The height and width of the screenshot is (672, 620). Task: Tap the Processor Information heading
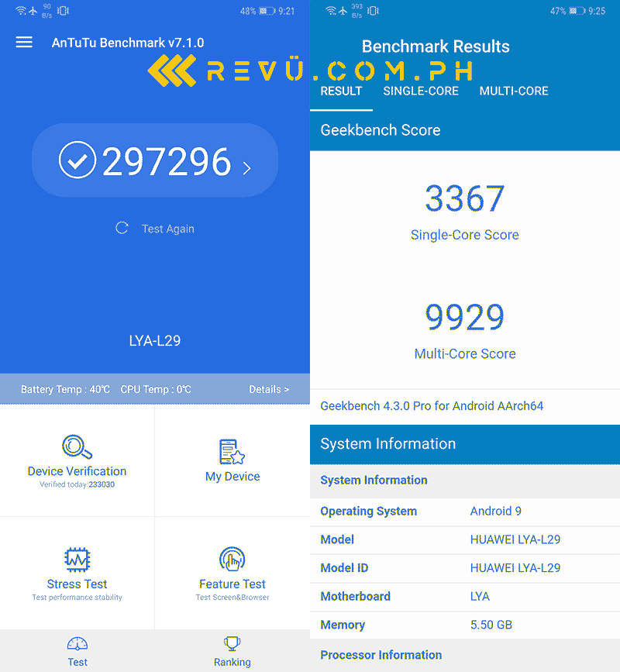tap(381, 655)
